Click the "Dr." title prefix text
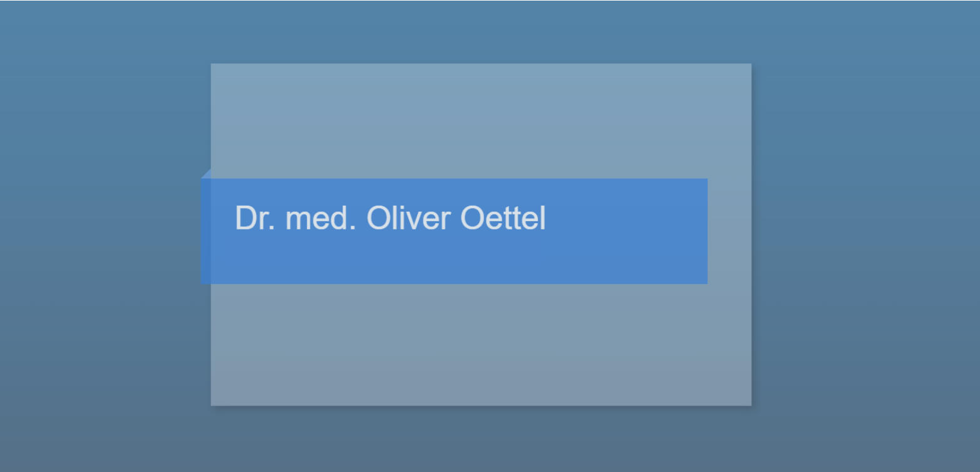Viewport: 980px width, 472px height. (255, 218)
